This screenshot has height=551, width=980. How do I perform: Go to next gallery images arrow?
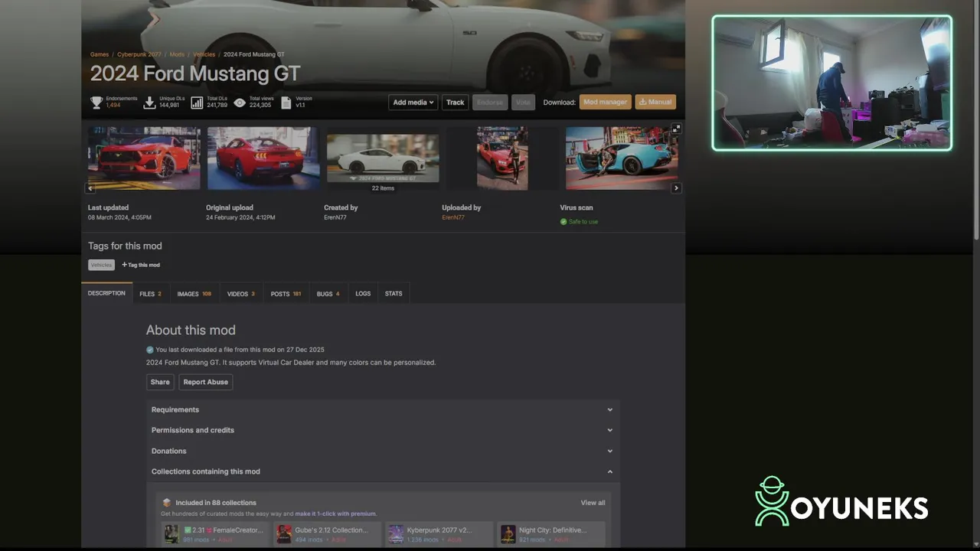tap(676, 187)
